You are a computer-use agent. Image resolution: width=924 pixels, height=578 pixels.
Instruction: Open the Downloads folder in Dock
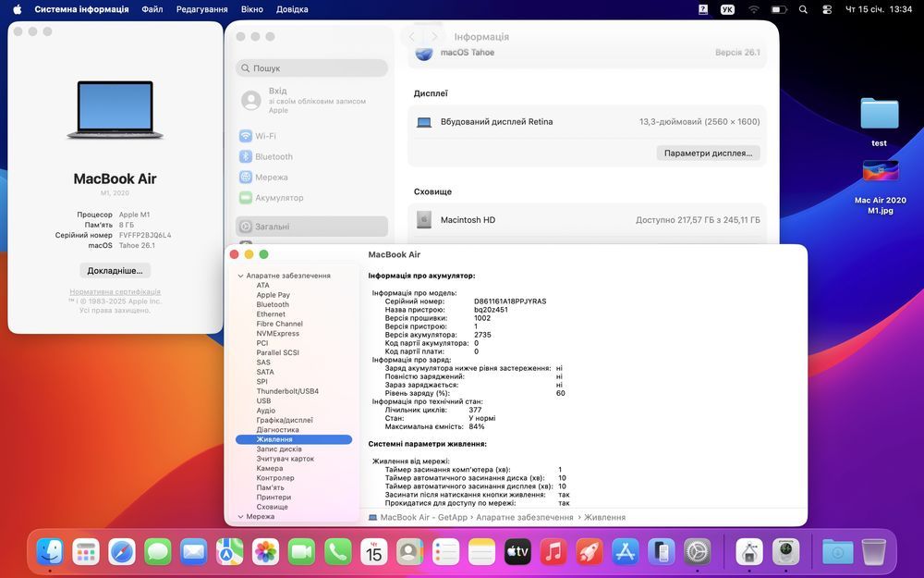(837, 552)
